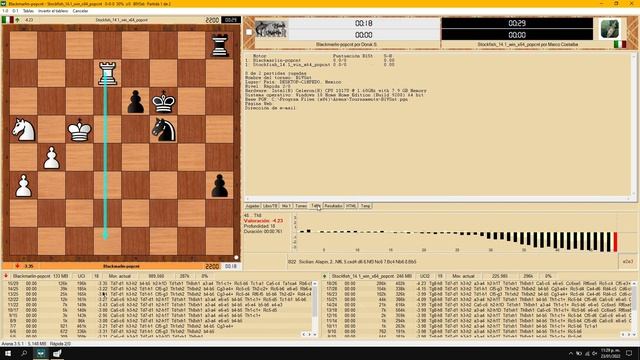The width and height of the screenshot is (640, 360).
Task: Click scroll right arrow in Blackmarlin analysis
Action: (x=309, y=334)
